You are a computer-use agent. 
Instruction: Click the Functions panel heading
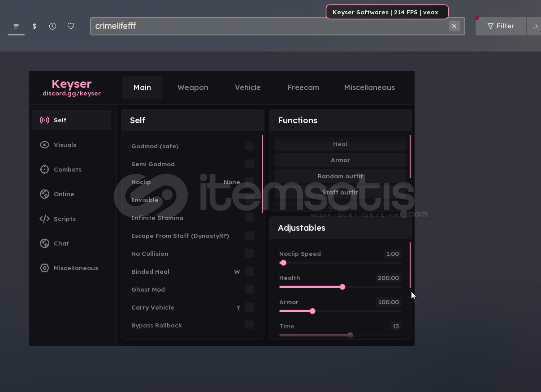(298, 120)
